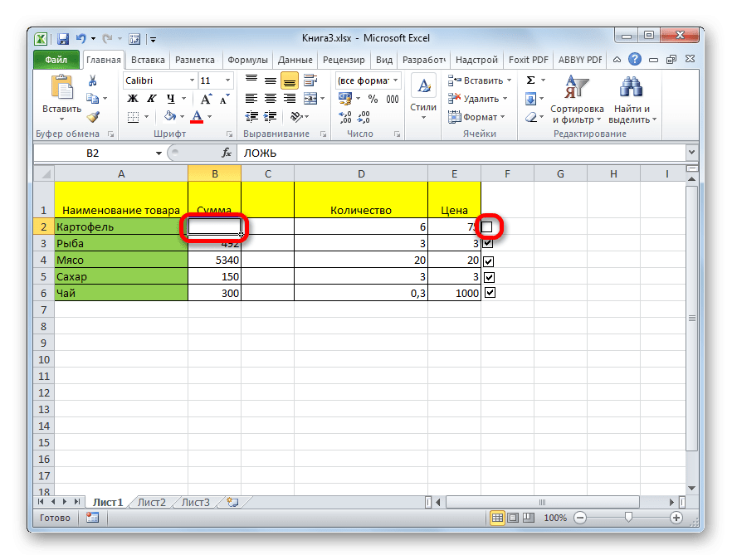Toggle bold formatting (Ж)
Viewport: 732px width, 560px height.
[133, 99]
